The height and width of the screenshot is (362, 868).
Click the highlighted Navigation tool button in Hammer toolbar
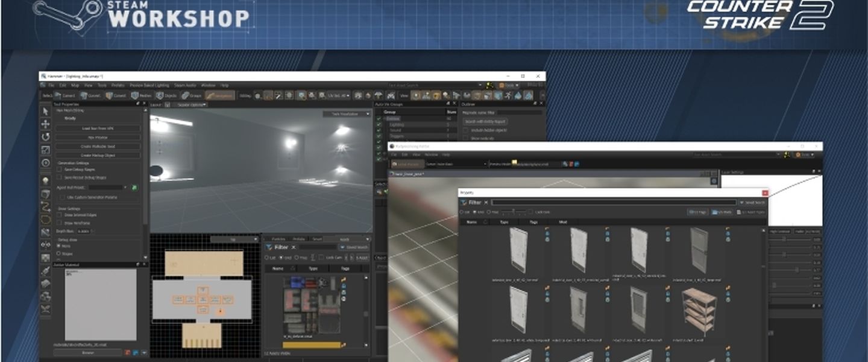pos(220,95)
